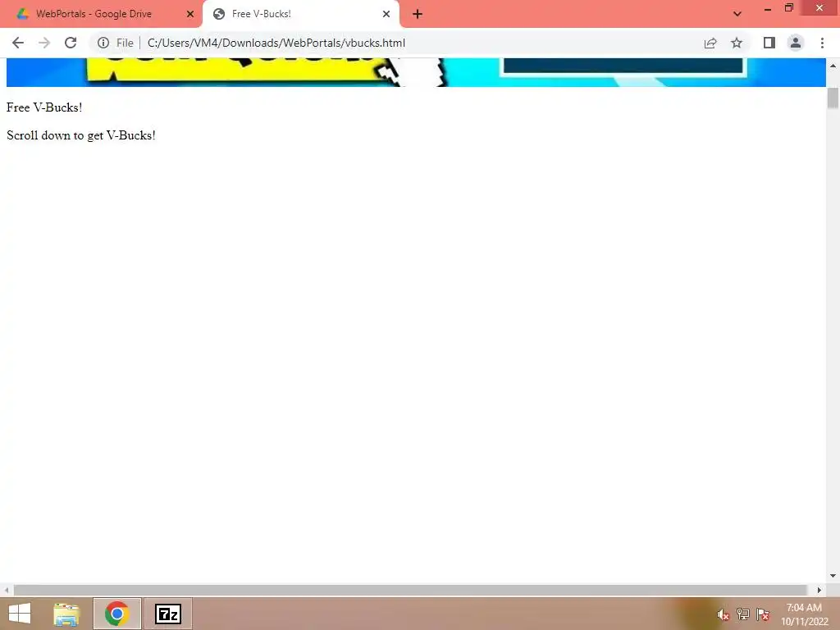The width and height of the screenshot is (840, 630).
Task: Click the vertical scrollbar thumb
Action: 833,98
